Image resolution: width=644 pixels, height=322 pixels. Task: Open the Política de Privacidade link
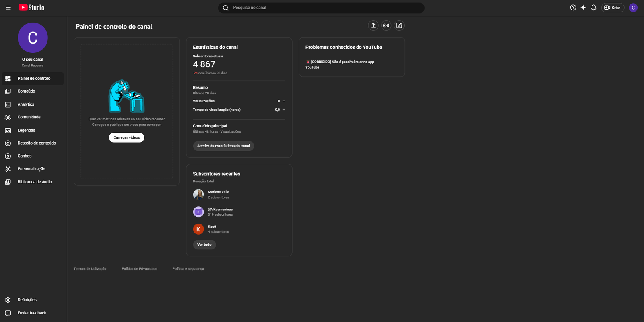[x=140, y=269]
